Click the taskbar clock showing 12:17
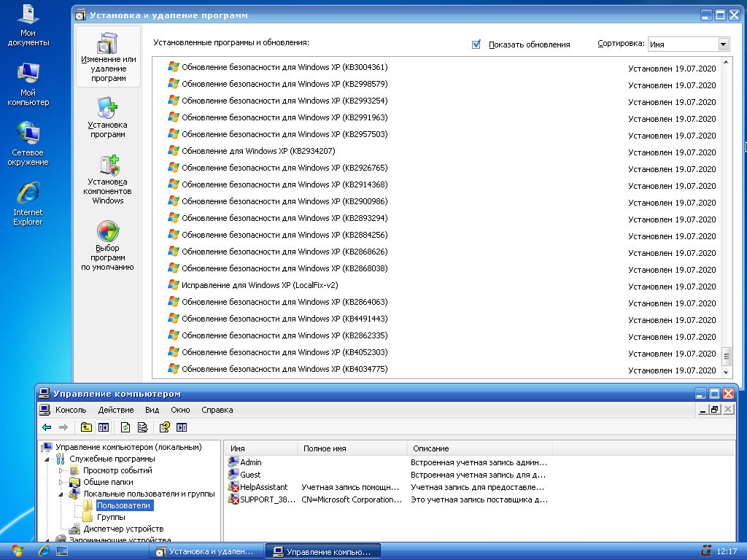The width and height of the screenshot is (747, 560). (x=727, y=551)
